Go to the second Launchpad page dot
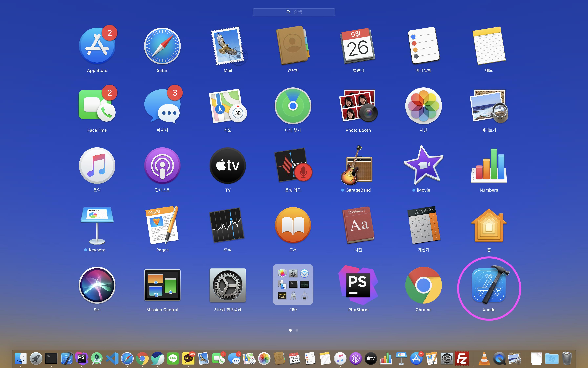Screen dimensions: 588x368 297,330
